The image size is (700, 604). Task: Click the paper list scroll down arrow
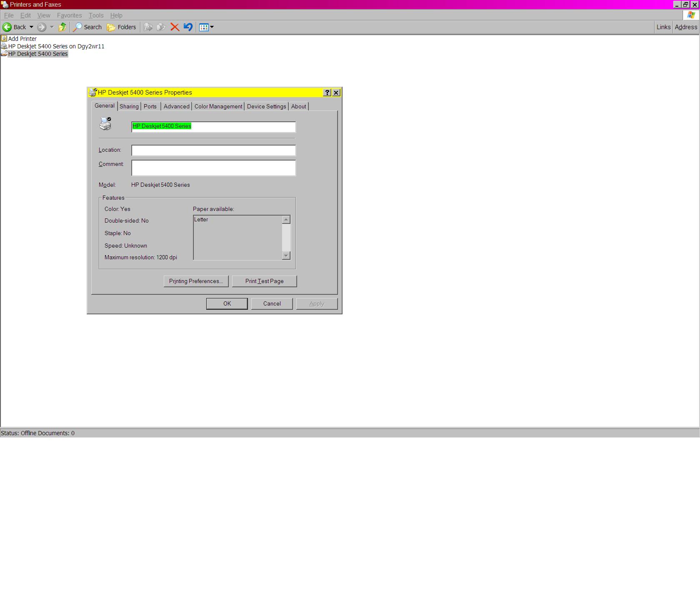tap(286, 256)
